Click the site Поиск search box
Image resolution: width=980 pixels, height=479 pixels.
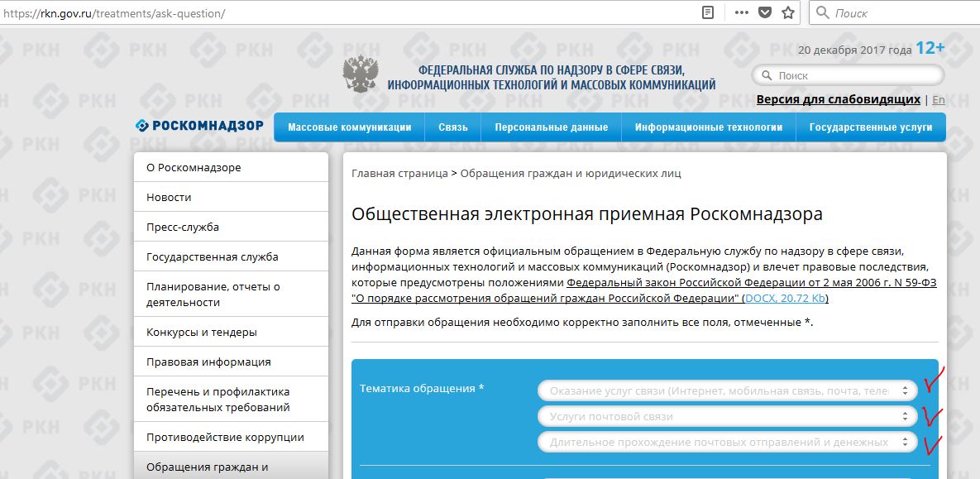click(849, 75)
